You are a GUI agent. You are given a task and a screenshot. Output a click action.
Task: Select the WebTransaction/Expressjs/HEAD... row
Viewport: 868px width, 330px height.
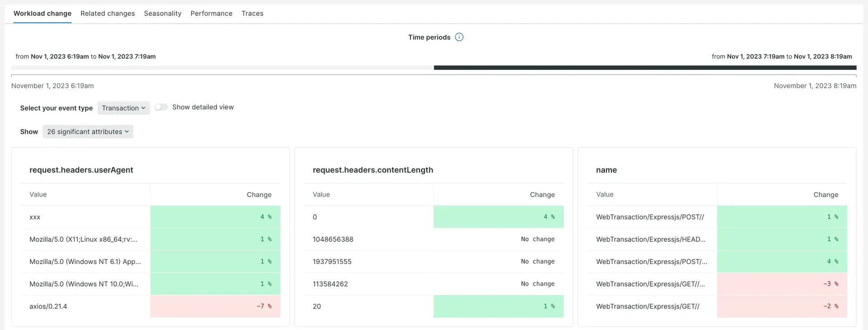(651, 239)
